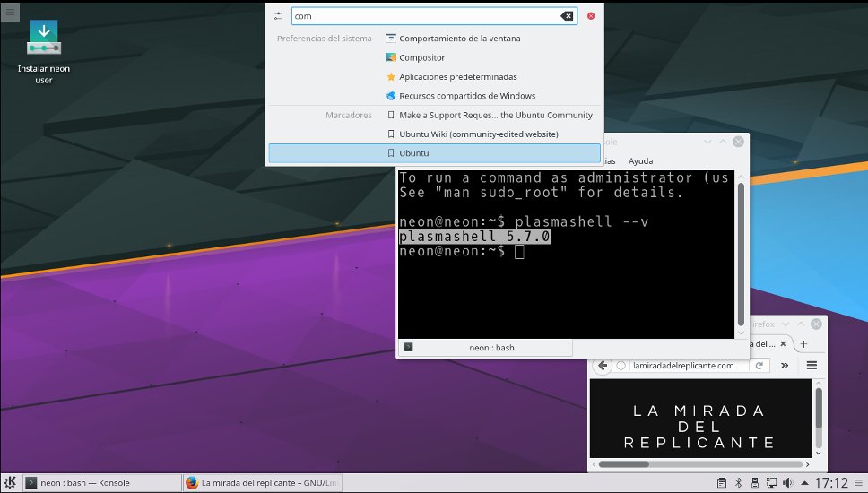Open the Firefox hamburger menu
The width and height of the screenshot is (868, 493).
(x=812, y=366)
